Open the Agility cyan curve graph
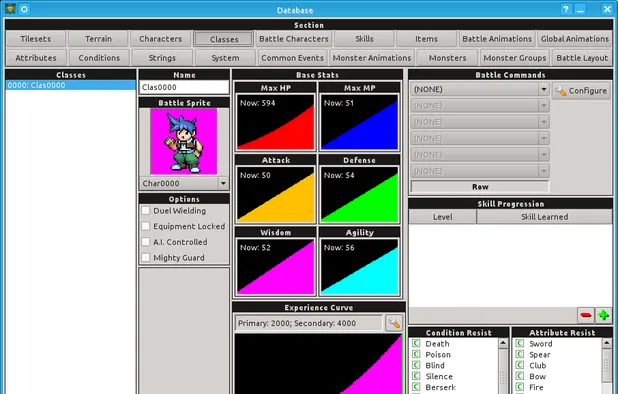The width and height of the screenshot is (618, 394). (359, 266)
